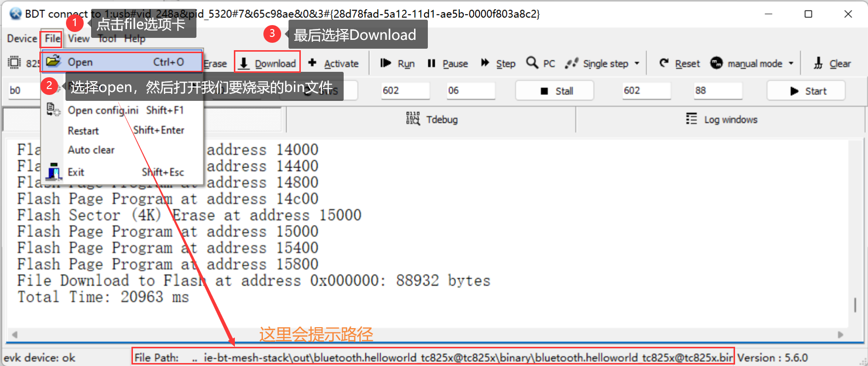Click the PC toolbar button
This screenshot has height=366, width=868.
540,63
